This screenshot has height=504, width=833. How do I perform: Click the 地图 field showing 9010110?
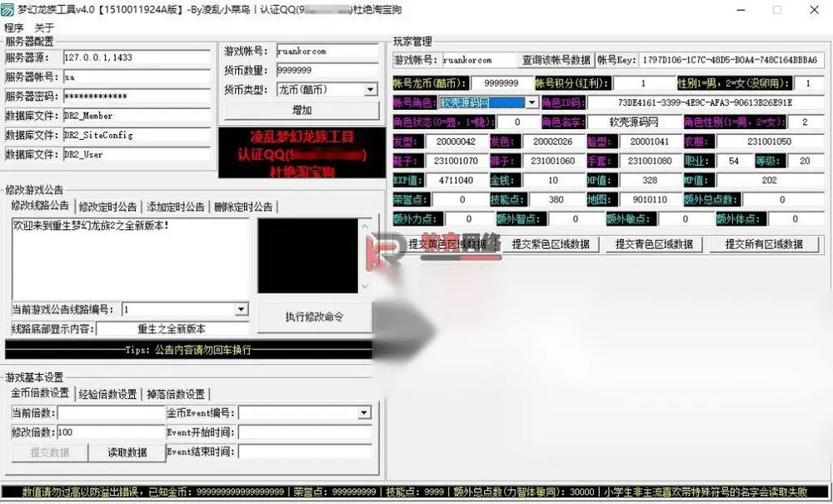pos(650,200)
